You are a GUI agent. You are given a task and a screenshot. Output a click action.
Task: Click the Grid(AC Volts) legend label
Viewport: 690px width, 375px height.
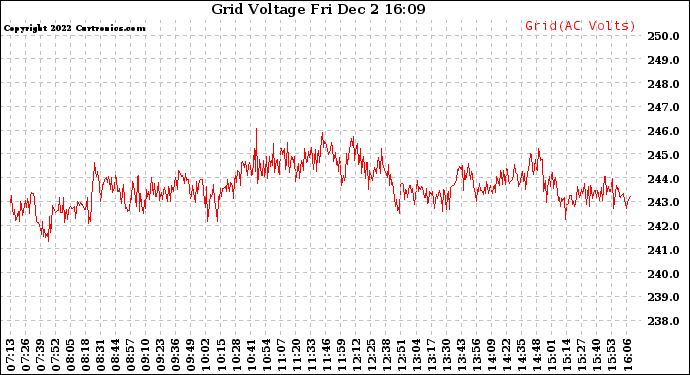(580, 26)
